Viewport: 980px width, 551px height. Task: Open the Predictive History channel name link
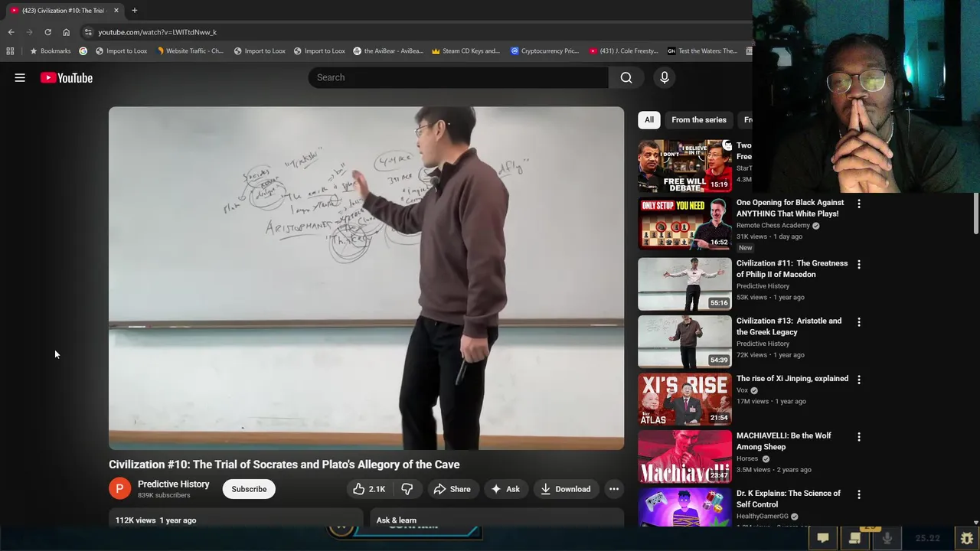click(x=173, y=484)
